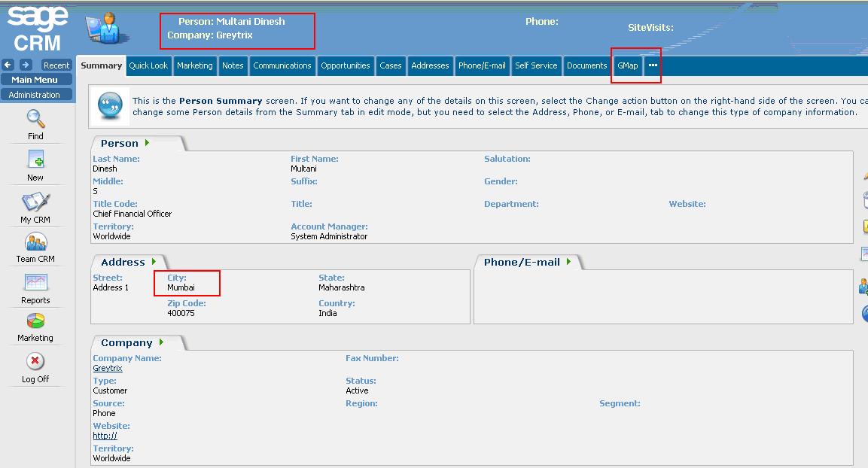This screenshot has height=468, width=868.
Task: Open the Reports chart icon
Action: click(x=35, y=282)
